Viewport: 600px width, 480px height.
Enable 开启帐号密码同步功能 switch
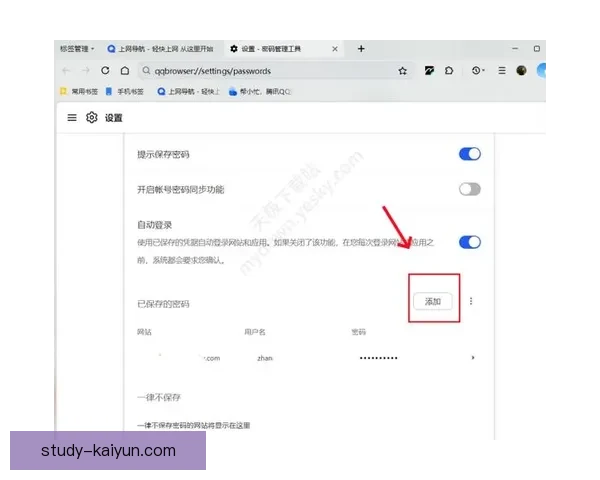tap(470, 189)
